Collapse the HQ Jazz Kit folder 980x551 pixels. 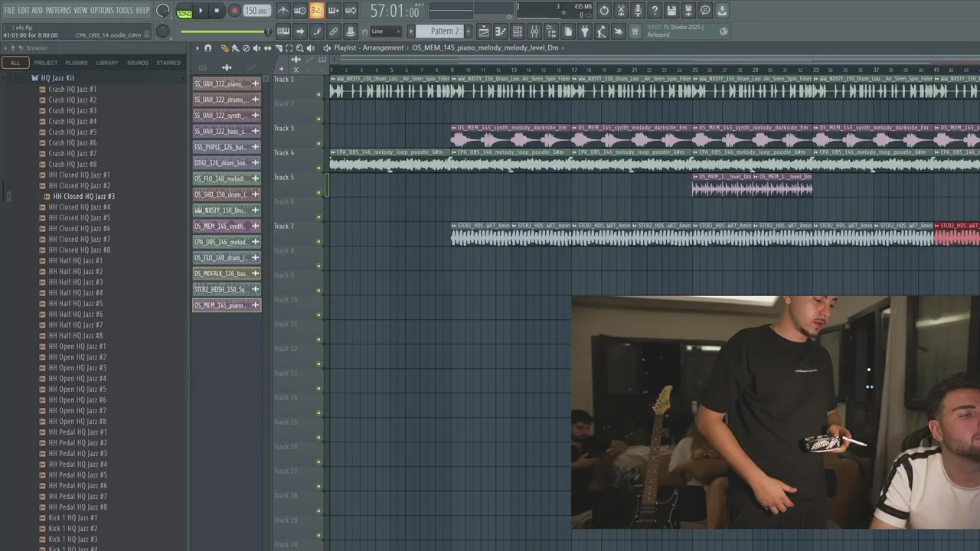[x=57, y=78]
